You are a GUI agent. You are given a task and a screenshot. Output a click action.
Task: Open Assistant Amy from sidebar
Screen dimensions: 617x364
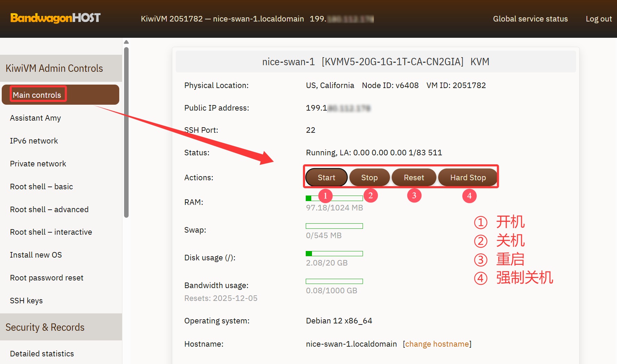pyautogui.click(x=35, y=118)
